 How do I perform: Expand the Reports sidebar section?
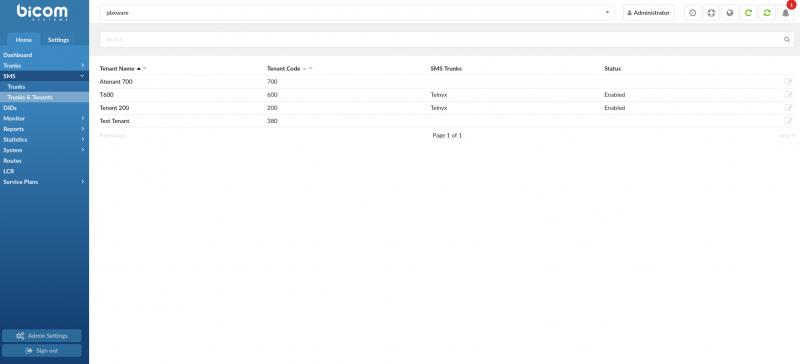tap(44, 129)
